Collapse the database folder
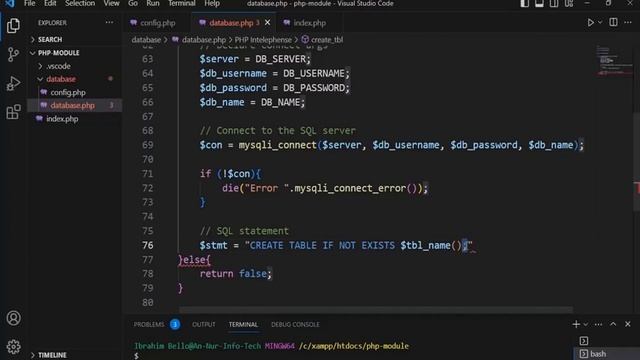Image resolution: width=640 pixels, height=360 pixels. [x=61, y=79]
